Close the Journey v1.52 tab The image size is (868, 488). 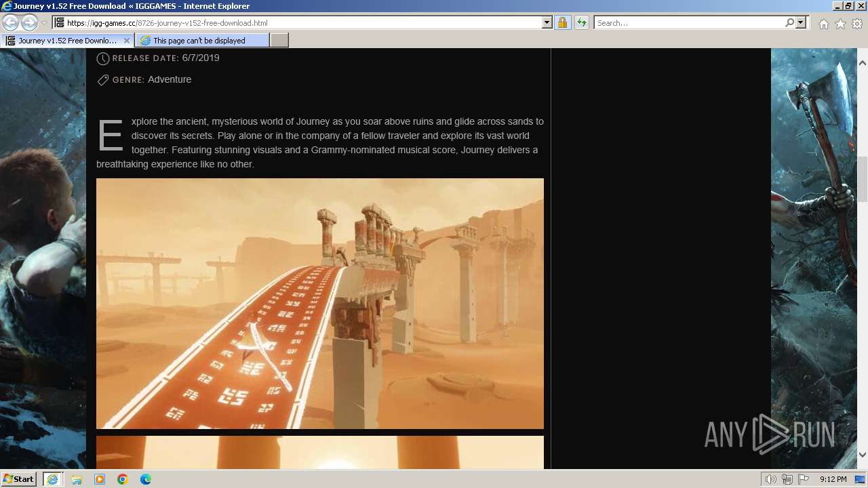pos(126,41)
